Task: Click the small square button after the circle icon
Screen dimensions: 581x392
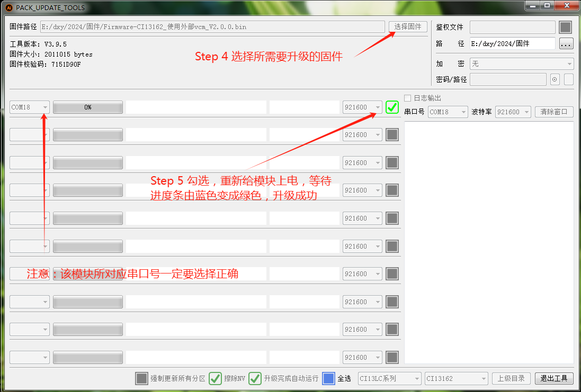Action: 568,79
